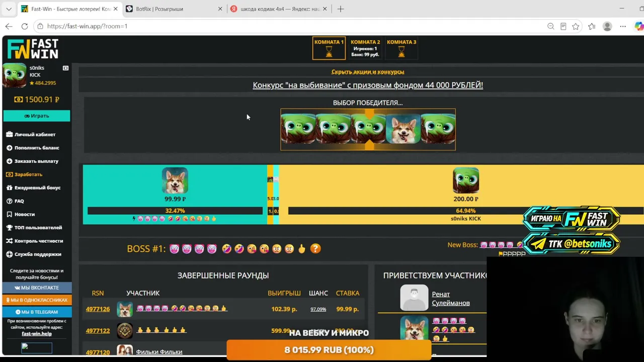This screenshot has width=644, height=362.
Task: Open Контроль честности in the sidebar
Action: [35, 241]
